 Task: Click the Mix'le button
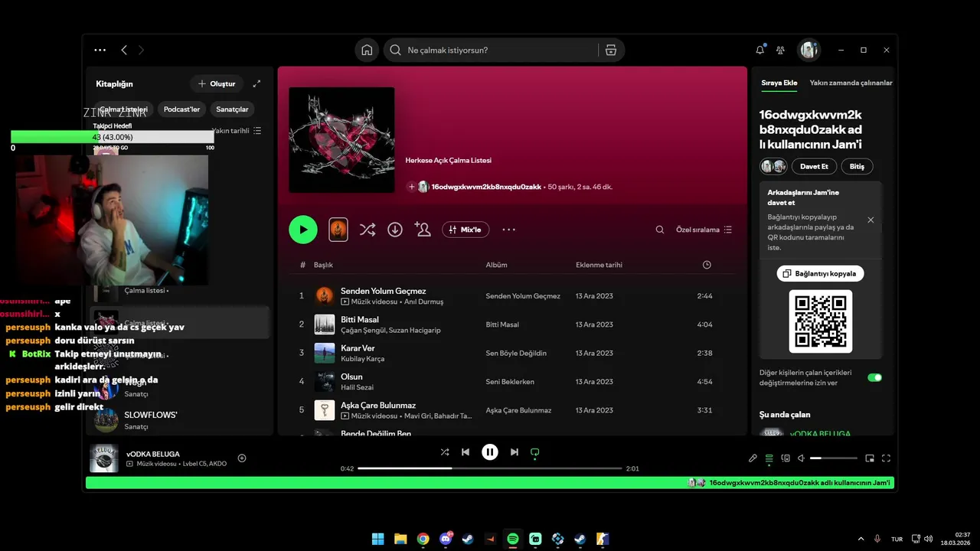pyautogui.click(x=465, y=230)
